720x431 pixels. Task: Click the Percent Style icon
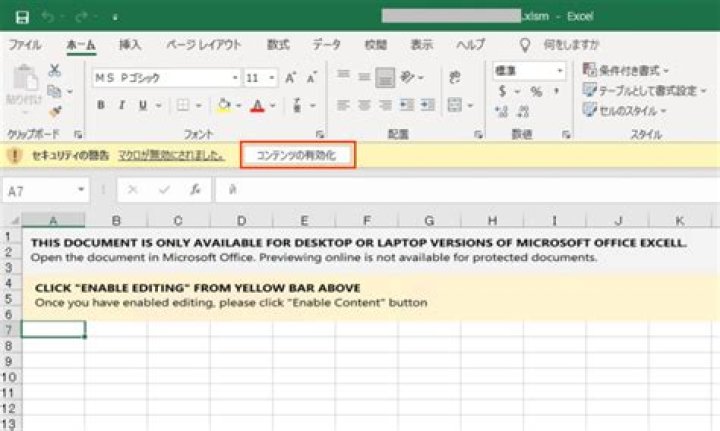[536, 92]
